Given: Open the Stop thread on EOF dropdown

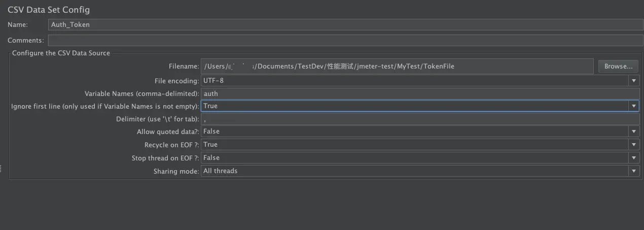Looking at the screenshot, I should tap(420, 158).
